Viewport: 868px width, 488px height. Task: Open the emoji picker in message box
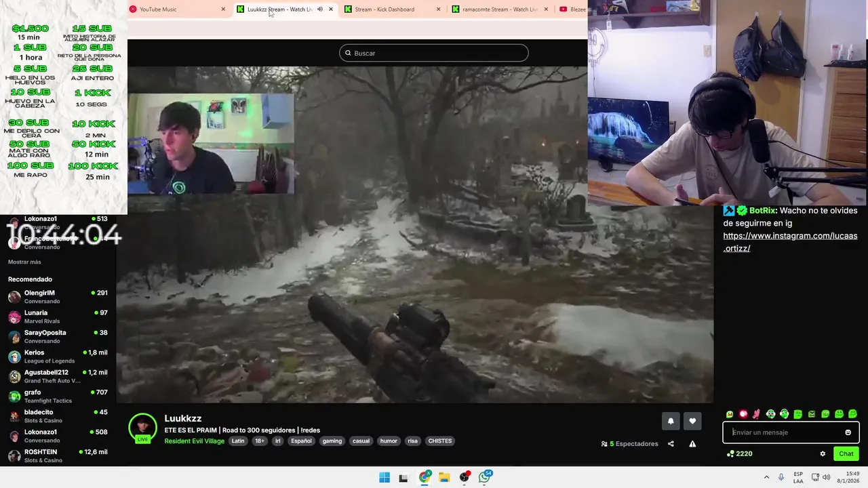(848, 432)
